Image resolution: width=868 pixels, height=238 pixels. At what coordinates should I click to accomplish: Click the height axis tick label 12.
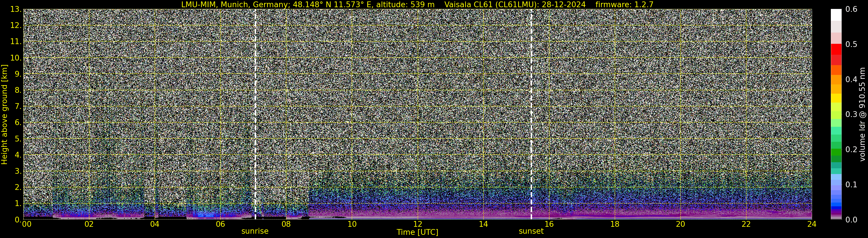(16, 26)
